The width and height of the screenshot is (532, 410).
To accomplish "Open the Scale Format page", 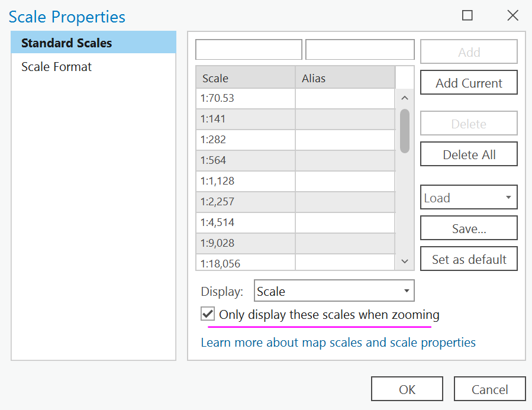I will click(x=57, y=67).
